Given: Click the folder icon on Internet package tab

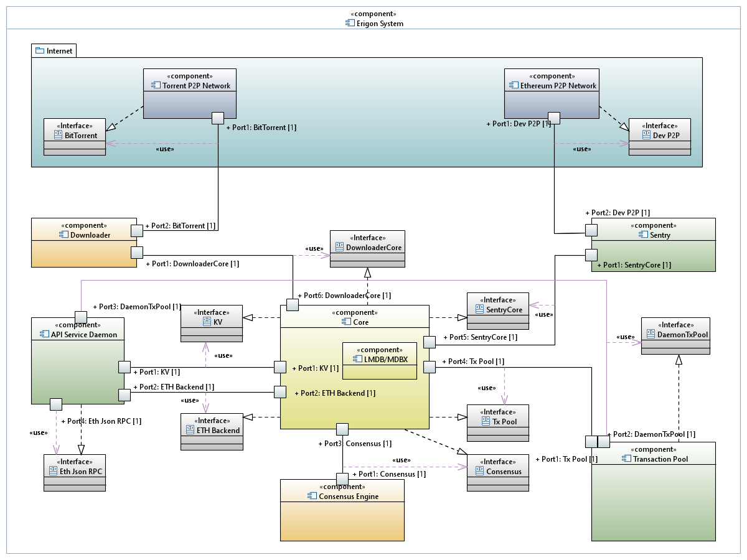Looking at the screenshot, I should click(40, 50).
